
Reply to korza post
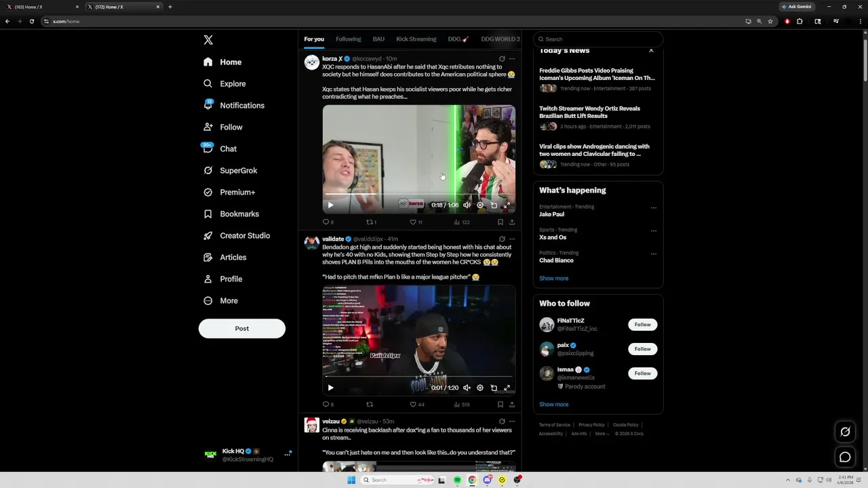point(328,222)
